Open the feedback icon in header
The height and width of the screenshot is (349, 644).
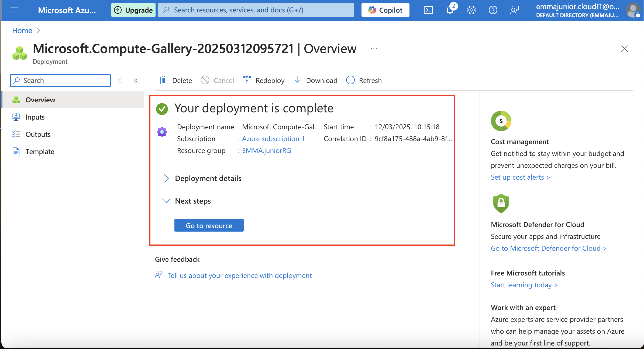515,10
